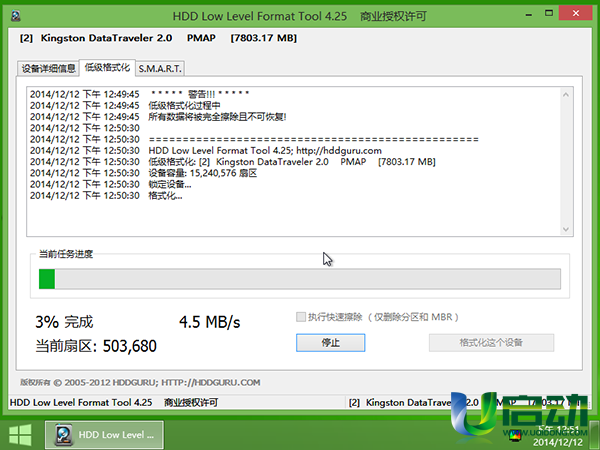Click the taskbar clock date 2014/12/12

click(558, 442)
